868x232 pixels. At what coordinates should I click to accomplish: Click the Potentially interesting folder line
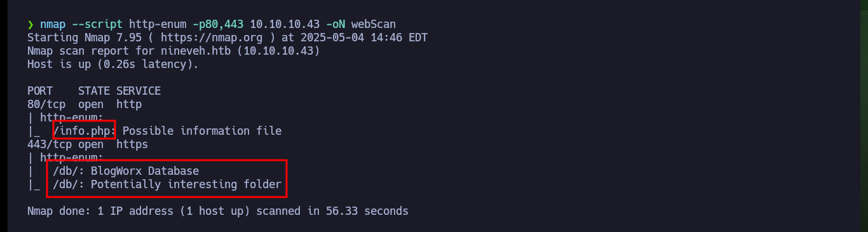[186, 184]
